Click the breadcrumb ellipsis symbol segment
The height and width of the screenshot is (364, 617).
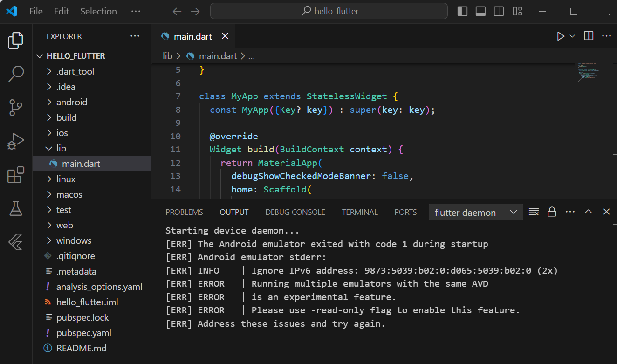click(252, 56)
